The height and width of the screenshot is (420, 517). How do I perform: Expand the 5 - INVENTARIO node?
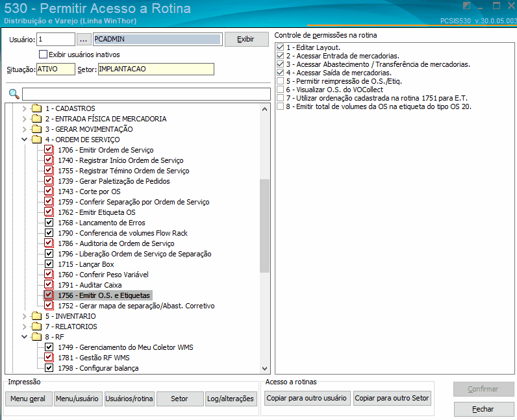[24, 316]
